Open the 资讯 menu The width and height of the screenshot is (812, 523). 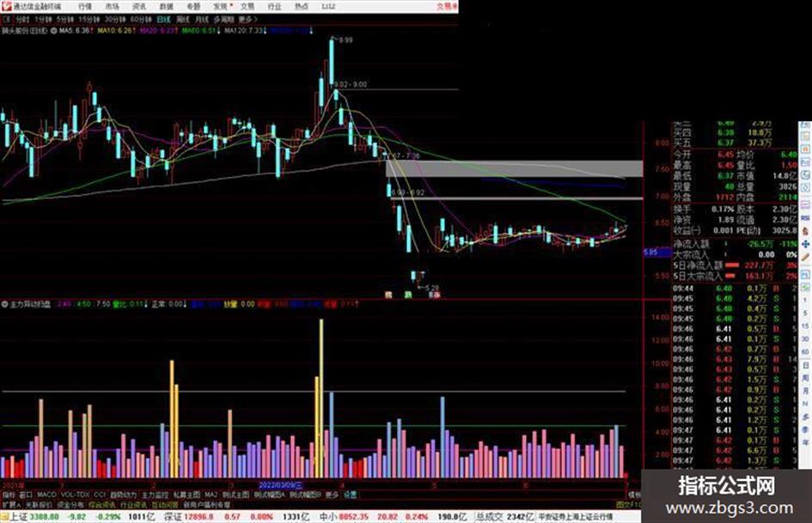coord(139,7)
